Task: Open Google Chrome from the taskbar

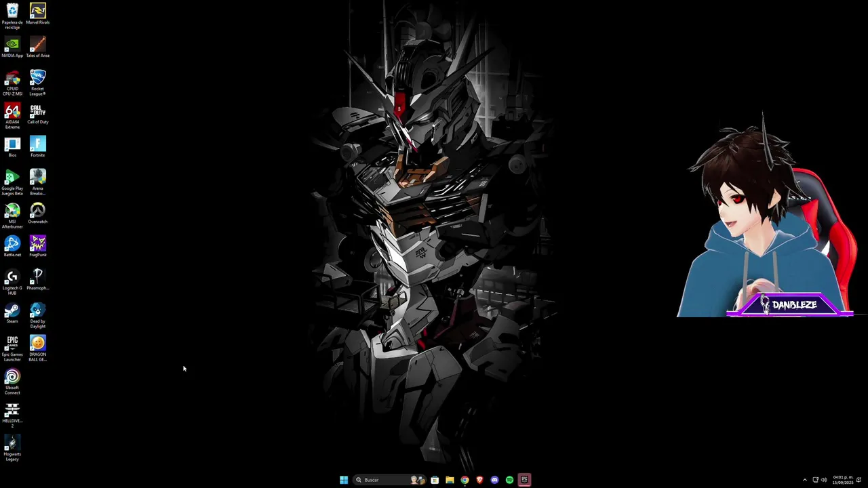Action: (x=465, y=480)
